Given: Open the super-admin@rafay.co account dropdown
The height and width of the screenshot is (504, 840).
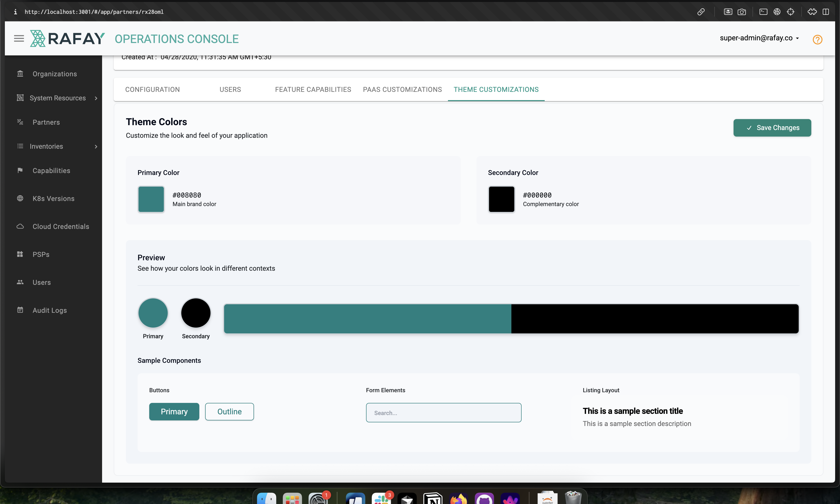Looking at the screenshot, I should (x=759, y=38).
